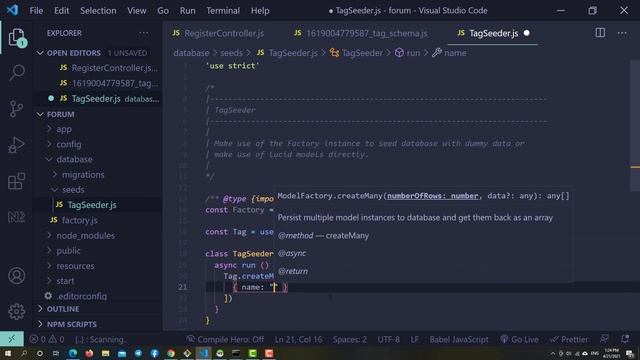The width and height of the screenshot is (640, 360).
Task: Expand the node_modules folder
Action: pyautogui.click(x=86, y=236)
